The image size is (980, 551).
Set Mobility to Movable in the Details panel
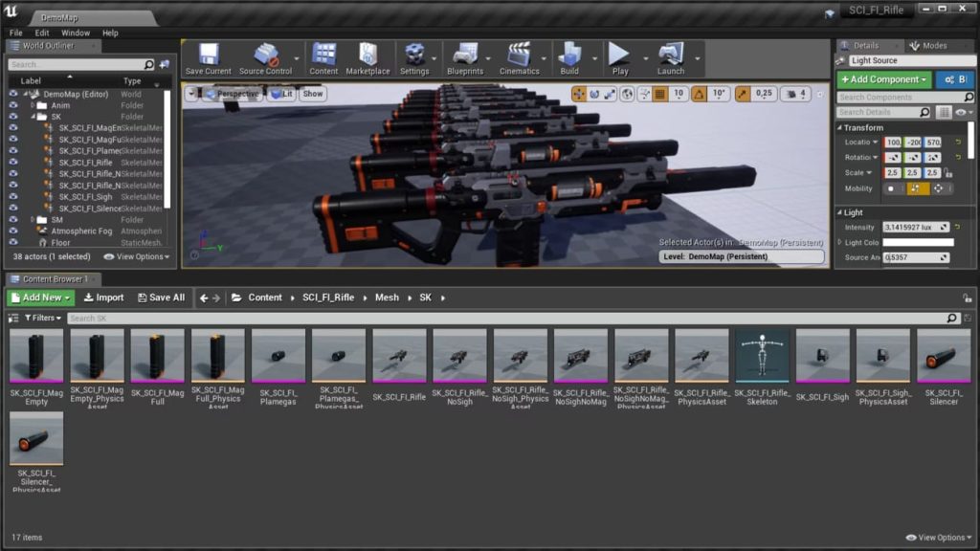(940, 188)
